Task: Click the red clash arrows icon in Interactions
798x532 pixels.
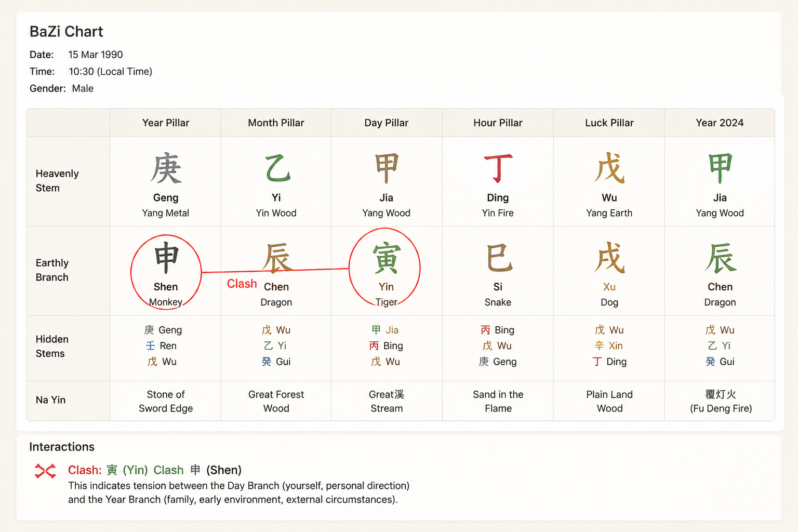Action: 45,471
